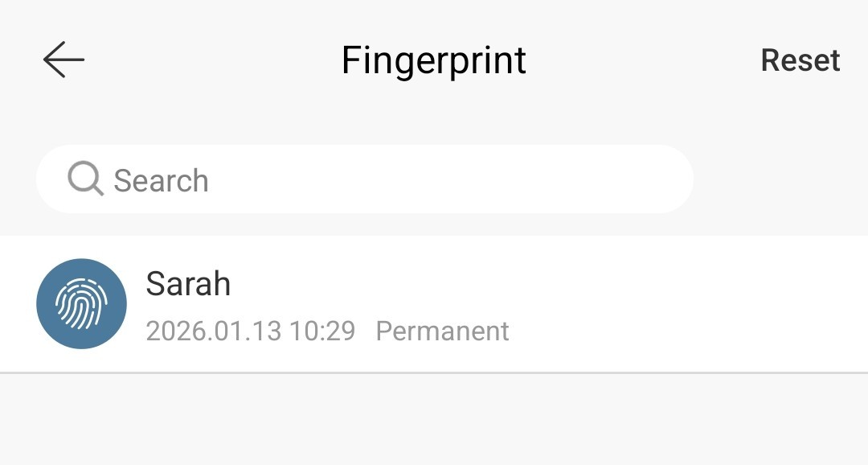This screenshot has width=868, height=465.
Task: Select the Sarah fingerprint entry name
Action: pyautogui.click(x=188, y=284)
